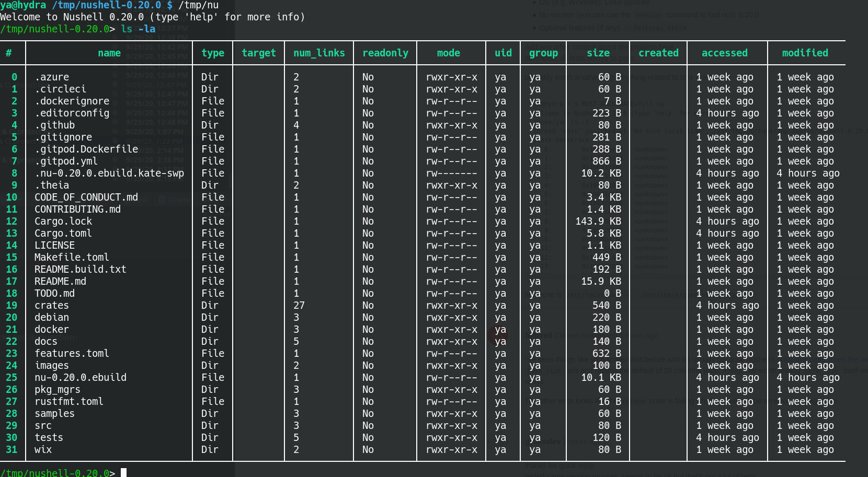Screen dimensions: 868x477
Task: Click the readonly column header
Action: coord(385,53)
